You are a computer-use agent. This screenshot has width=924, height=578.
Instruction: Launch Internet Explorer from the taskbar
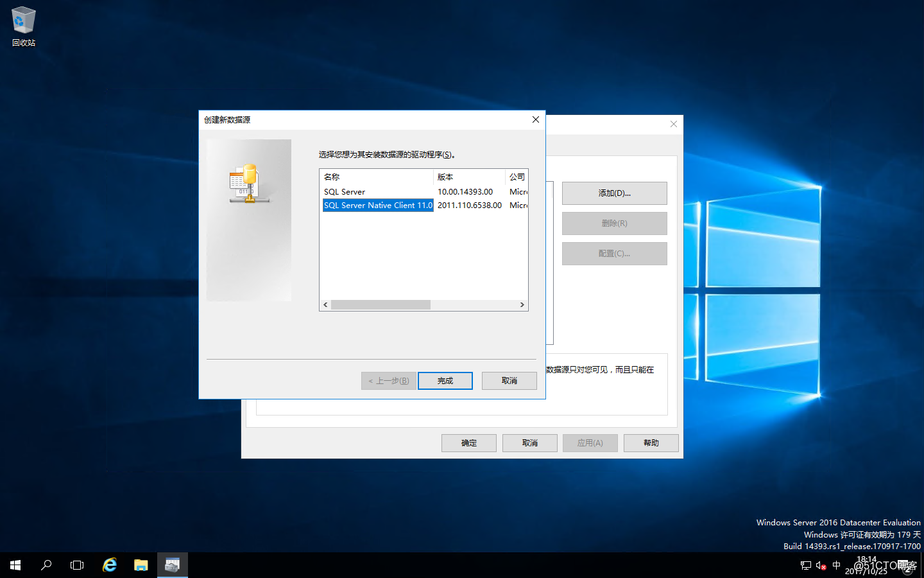(110, 565)
